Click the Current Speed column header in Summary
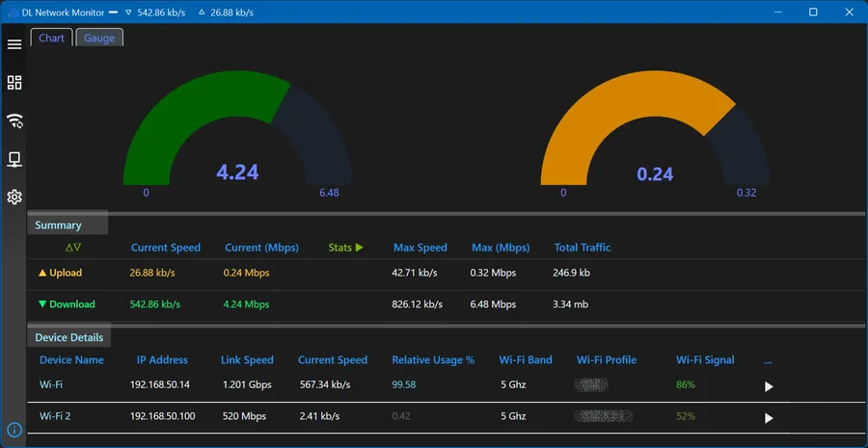Image resolution: width=868 pixels, height=448 pixels. [x=166, y=248]
